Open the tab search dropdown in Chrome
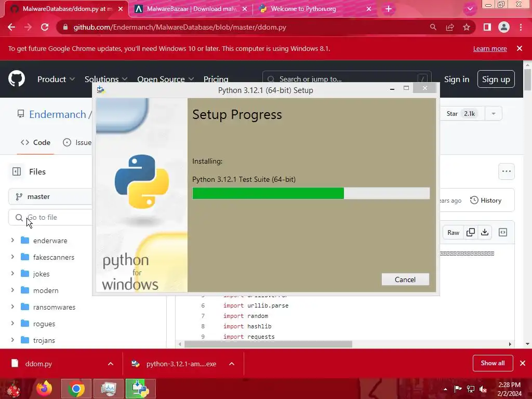Viewport: 532px width, 399px height. coord(470,9)
